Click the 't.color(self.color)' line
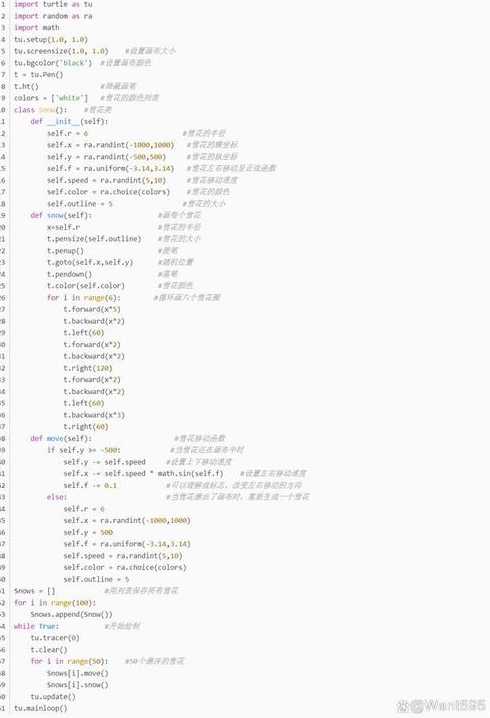Screen dimensions: 490x718 click(86, 286)
